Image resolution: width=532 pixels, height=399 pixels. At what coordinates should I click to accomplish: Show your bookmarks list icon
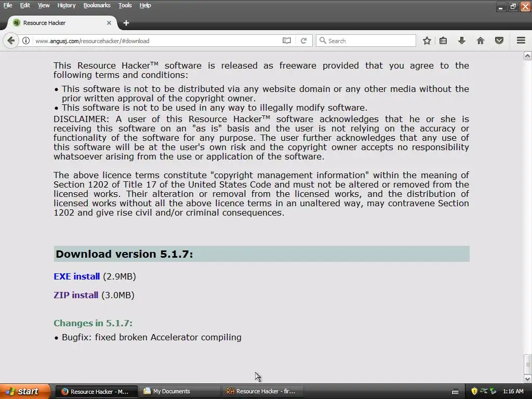click(x=443, y=41)
